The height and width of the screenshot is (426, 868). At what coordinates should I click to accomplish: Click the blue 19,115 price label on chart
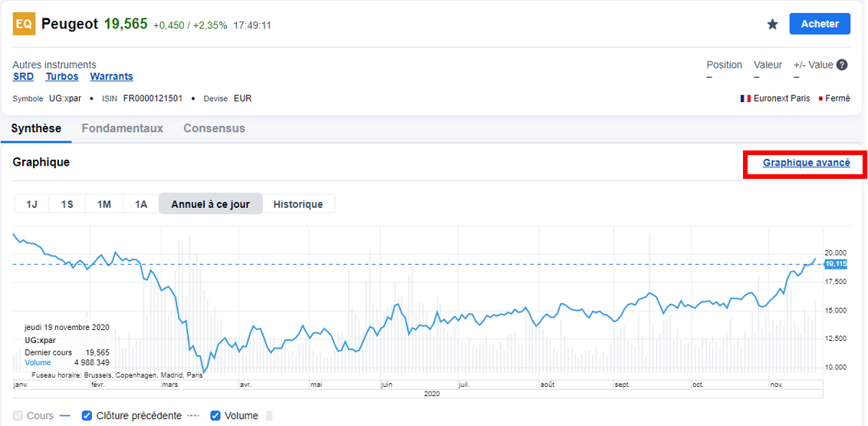[x=835, y=264]
